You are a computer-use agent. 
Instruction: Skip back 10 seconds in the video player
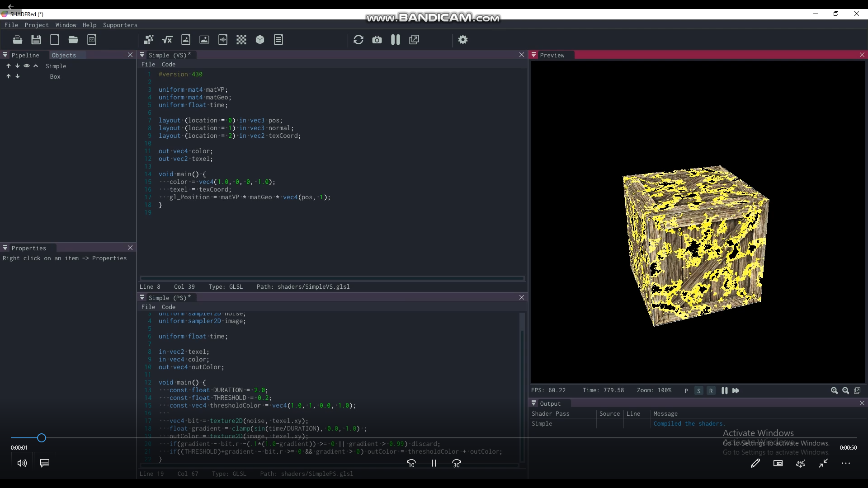(411, 464)
